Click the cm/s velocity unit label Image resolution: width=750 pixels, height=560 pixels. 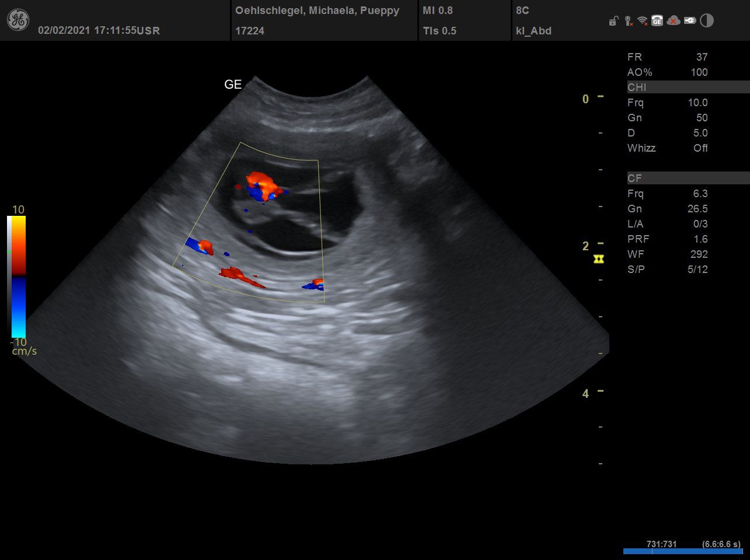(24, 351)
